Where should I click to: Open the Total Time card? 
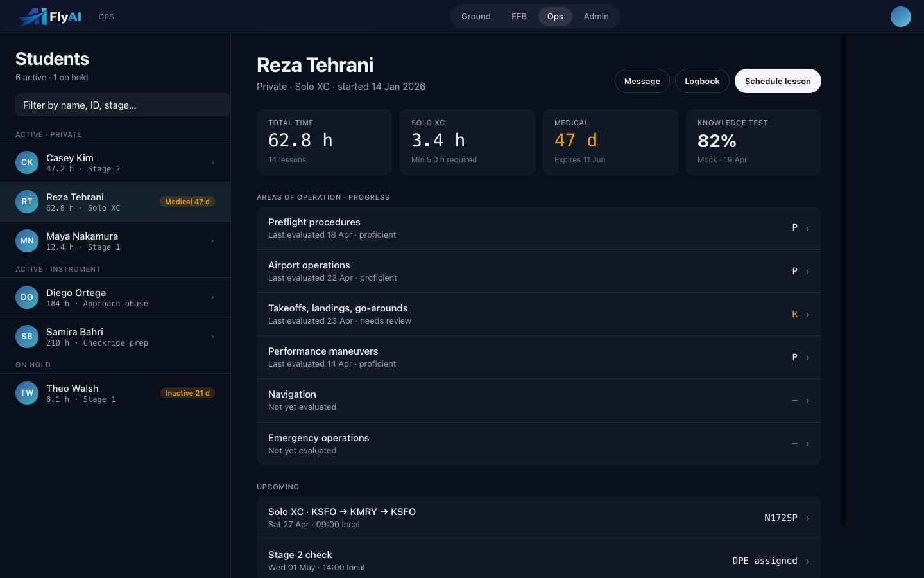324,142
